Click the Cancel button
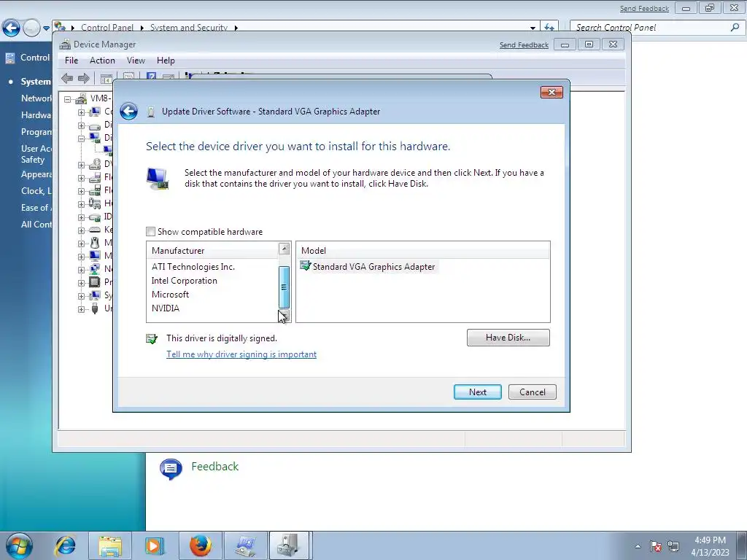 (532, 392)
